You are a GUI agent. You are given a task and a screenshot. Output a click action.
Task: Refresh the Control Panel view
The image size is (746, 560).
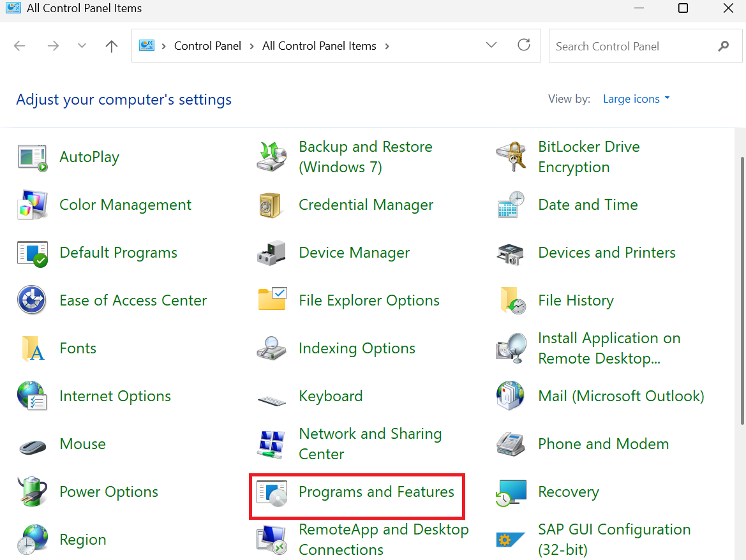[524, 45]
